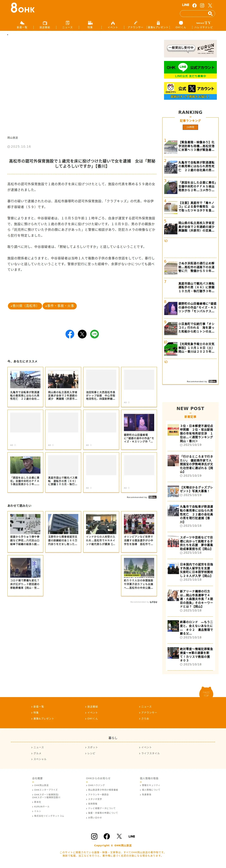Open new post ３位・日本郵便不適切点呼問題
The image size is (226, 868).
click(190, 435)
